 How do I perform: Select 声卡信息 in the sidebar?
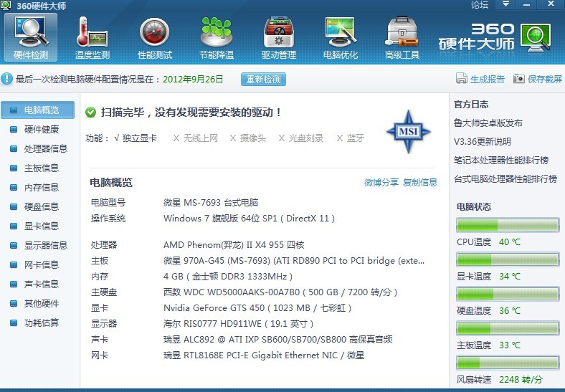pyautogui.click(x=38, y=285)
